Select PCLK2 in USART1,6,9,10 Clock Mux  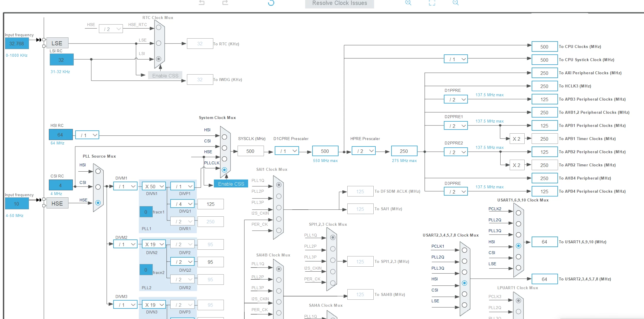click(518, 213)
